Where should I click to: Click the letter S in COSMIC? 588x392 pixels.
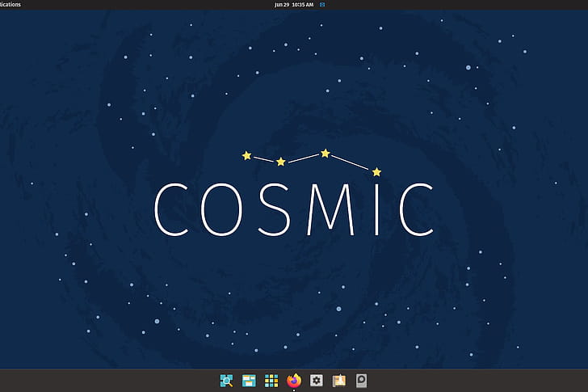pos(275,210)
